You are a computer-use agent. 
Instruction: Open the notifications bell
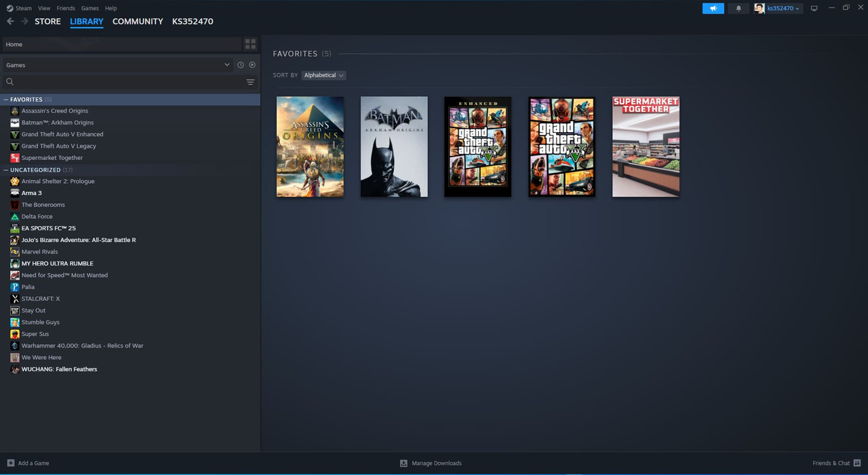pos(738,8)
